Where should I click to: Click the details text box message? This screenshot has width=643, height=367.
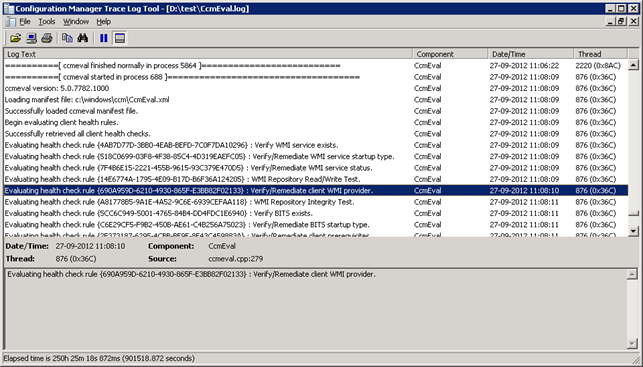[192, 274]
